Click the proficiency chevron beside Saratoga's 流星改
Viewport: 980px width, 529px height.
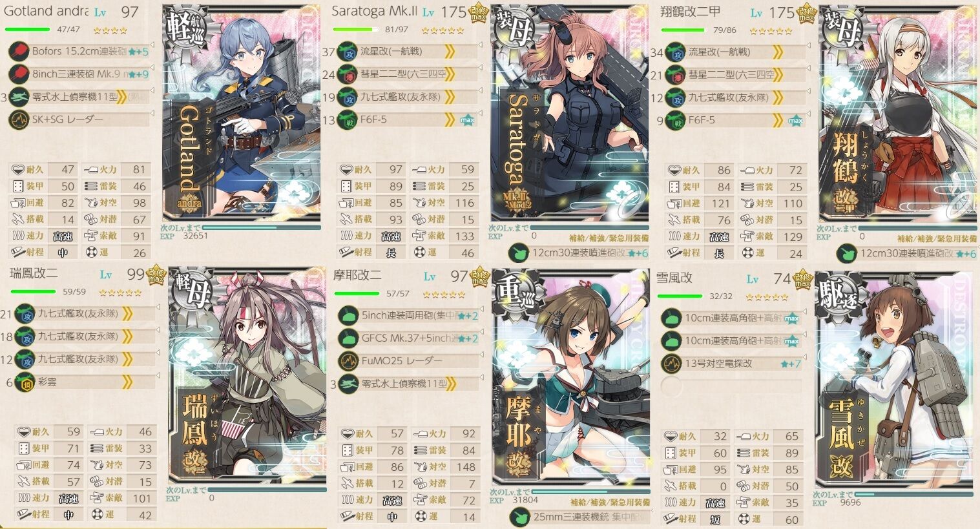tap(449, 52)
